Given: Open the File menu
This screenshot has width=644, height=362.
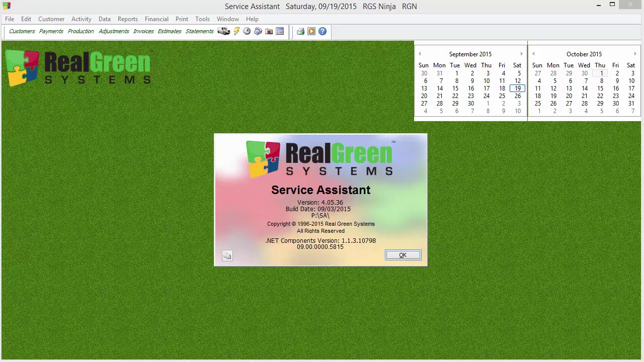Looking at the screenshot, I should 10,19.
